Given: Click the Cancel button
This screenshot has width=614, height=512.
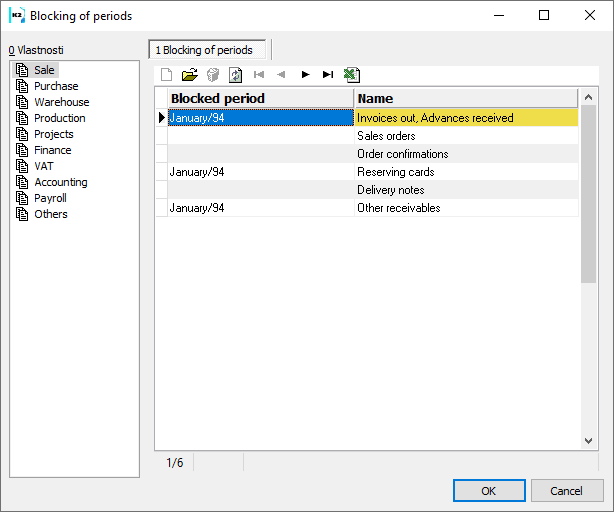Looking at the screenshot, I should point(567,490).
